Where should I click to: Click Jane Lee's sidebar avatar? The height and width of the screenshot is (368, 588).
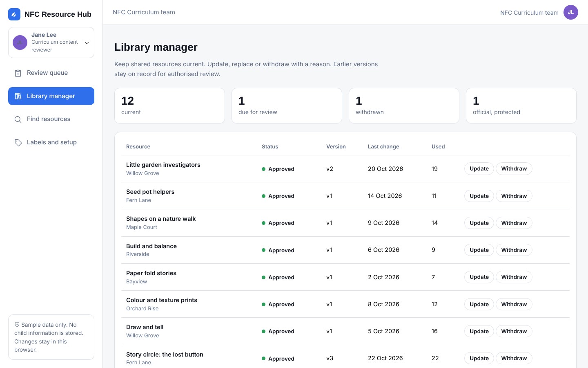coord(20,43)
